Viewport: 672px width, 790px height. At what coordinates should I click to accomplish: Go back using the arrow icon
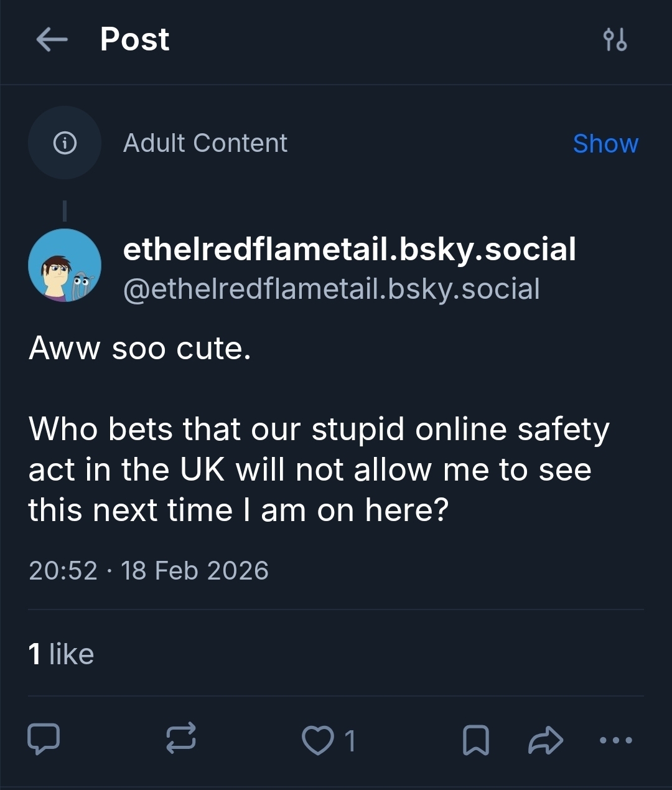click(x=52, y=40)
